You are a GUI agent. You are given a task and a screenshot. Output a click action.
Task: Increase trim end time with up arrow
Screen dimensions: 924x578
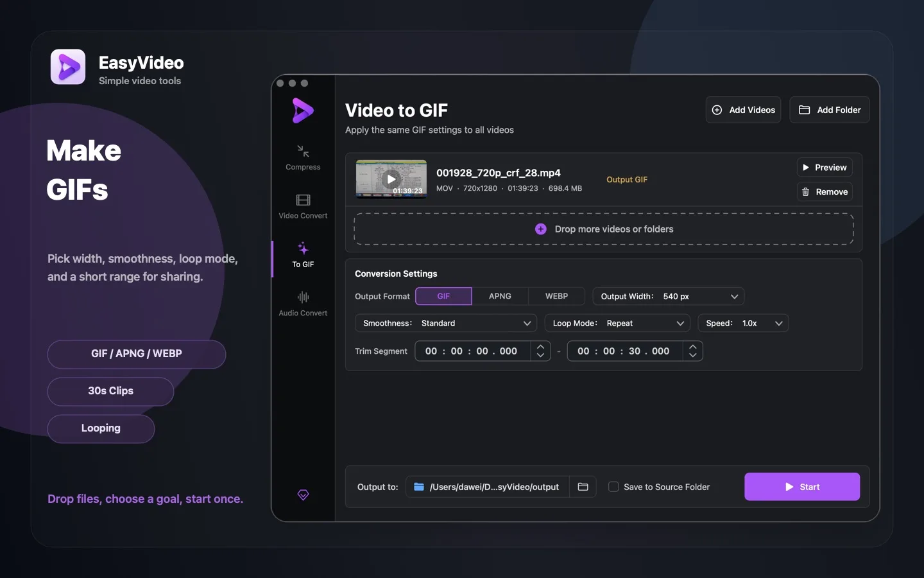tap(692, 347)
